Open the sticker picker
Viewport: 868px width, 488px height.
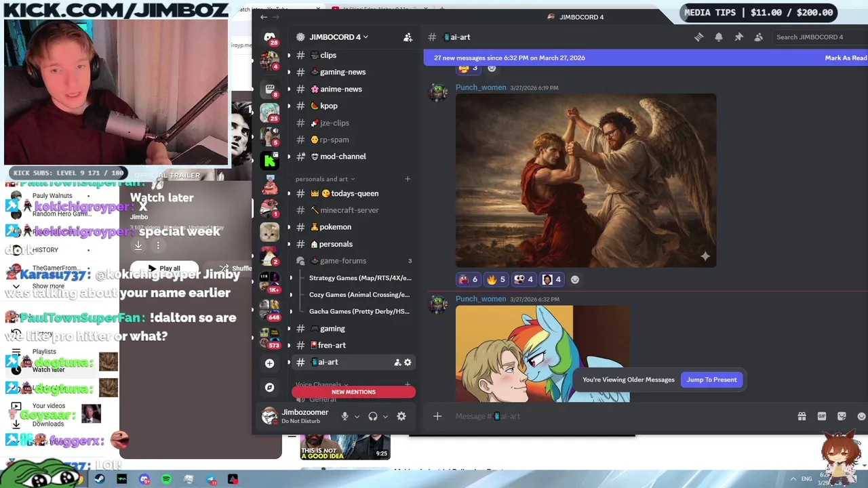coord(842,416)
